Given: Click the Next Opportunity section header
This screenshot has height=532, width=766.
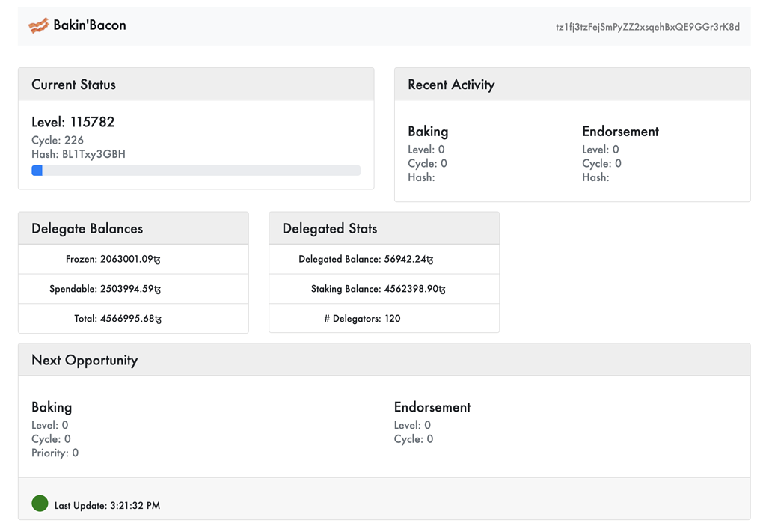Looking at the screenshot, I should point(84,360).
